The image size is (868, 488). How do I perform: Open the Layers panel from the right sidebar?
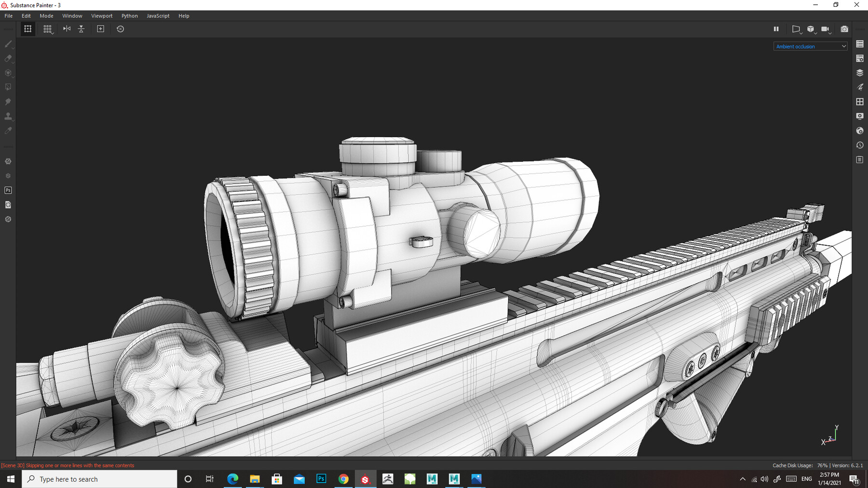click(x=860, y=73)
